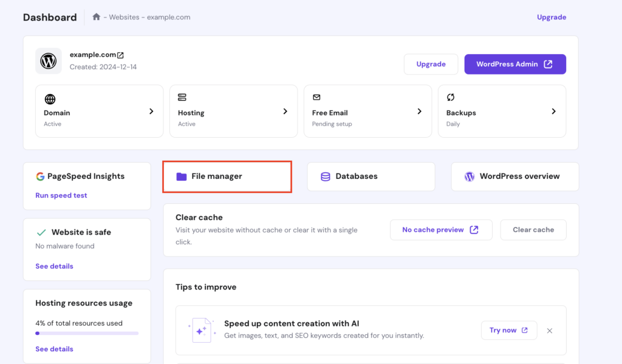Click the Backups refresh icon
This screenshot has width=622, height=364.
pyautogui.click(x=451, y=96)
